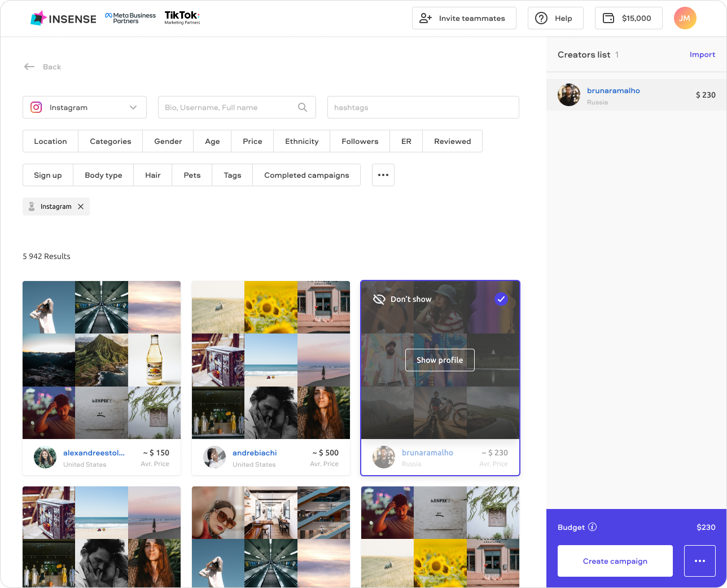The height and width of the screenshot is (588, 727).
Task: Open the Body type filter
Action: pyautogui.click(x=103, y=175)
